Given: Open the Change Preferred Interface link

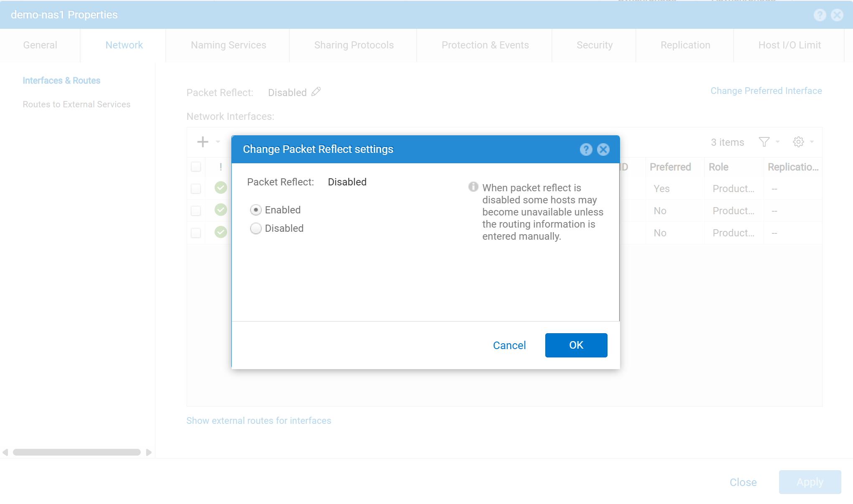Looking at the screenshot, I should (766, 91).
